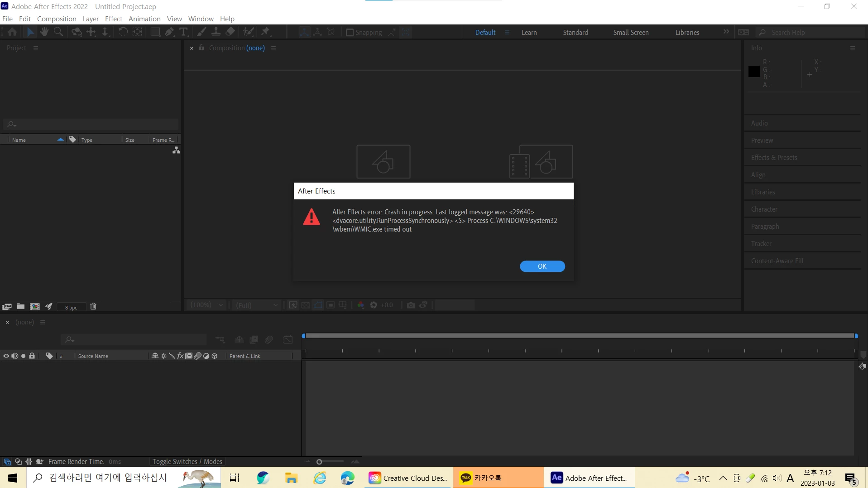
Task: Open the Animation menu
Action: tap(144, 19)
